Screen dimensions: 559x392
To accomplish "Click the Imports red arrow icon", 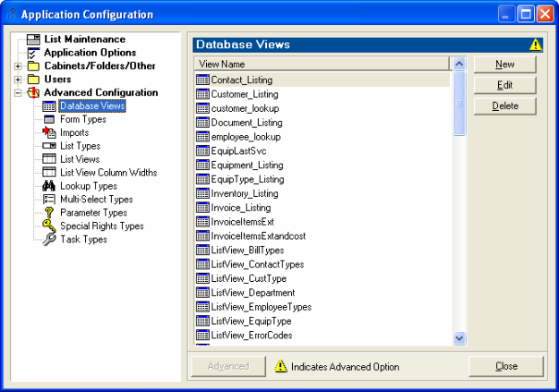I will [x=49, y=132].
